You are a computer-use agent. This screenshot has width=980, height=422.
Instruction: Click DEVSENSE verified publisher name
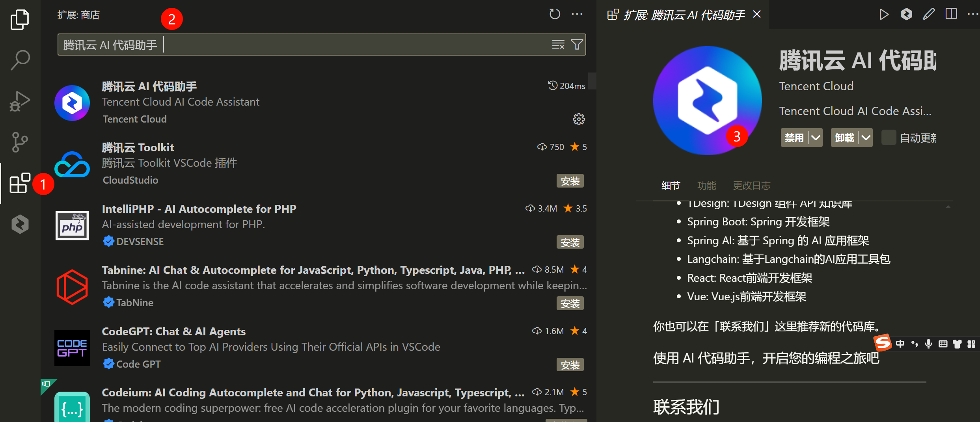pos(140,242)
